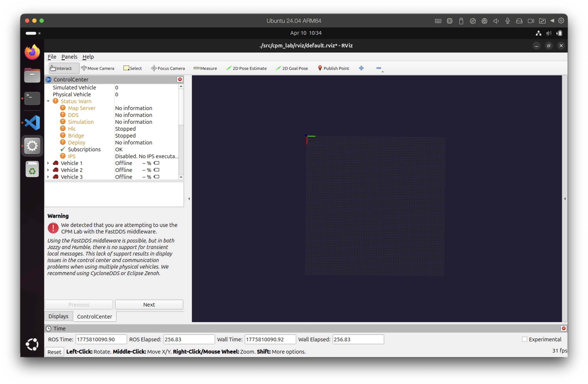The width and height of the screenshot is (588, 384).
Task: Expand the Vehicle 2 tree node
Action: click(48, 170)
